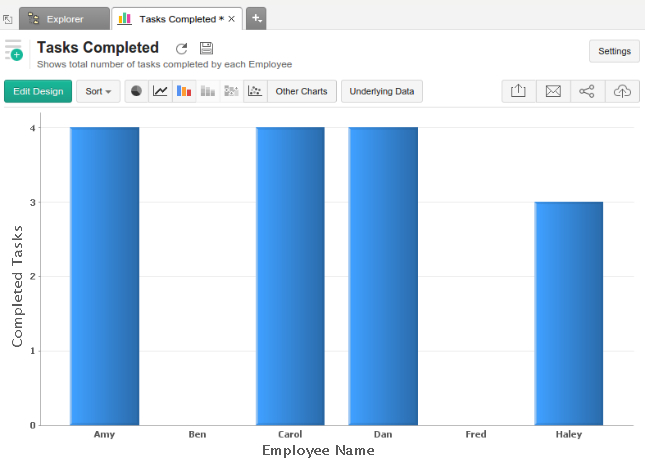The image size is (645, 469).
Task: Save the report using the floppy icon
Action: pos(206,48)
